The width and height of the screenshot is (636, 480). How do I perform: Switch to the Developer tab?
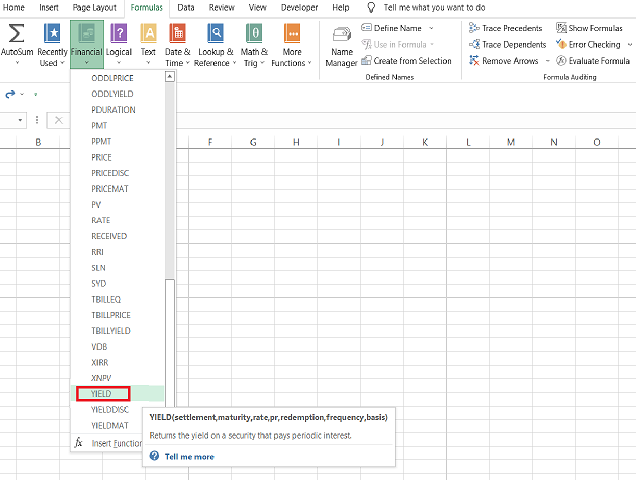click(299, 7)
